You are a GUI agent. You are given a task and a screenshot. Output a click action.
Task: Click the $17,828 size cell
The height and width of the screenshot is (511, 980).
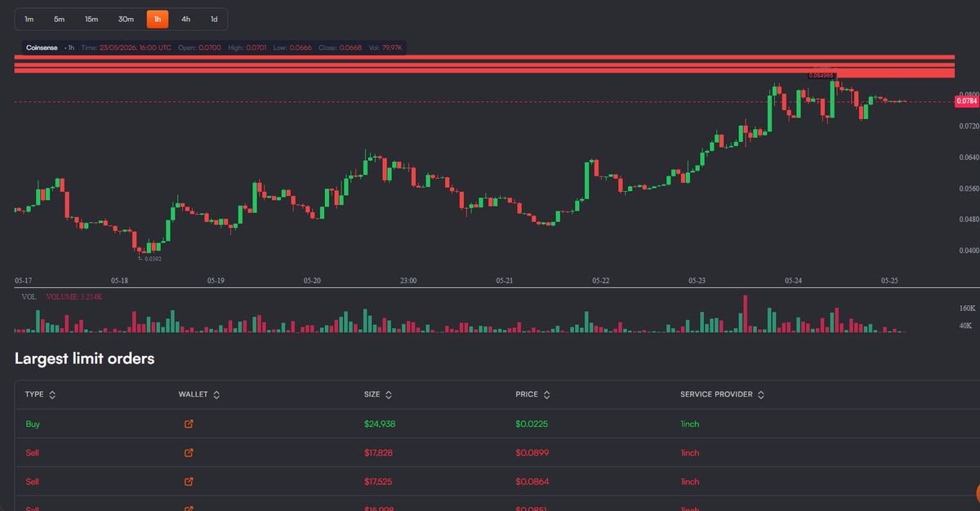379,453
